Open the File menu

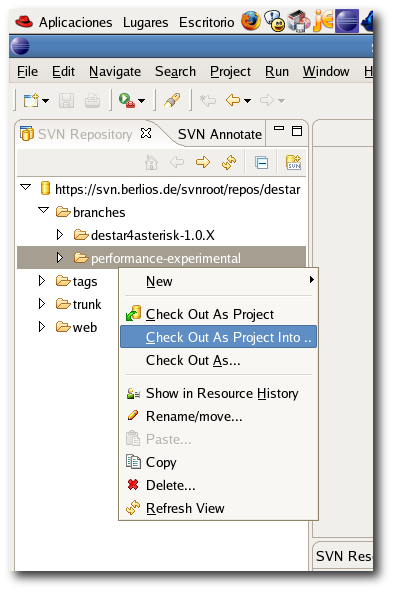pos(28,71)
